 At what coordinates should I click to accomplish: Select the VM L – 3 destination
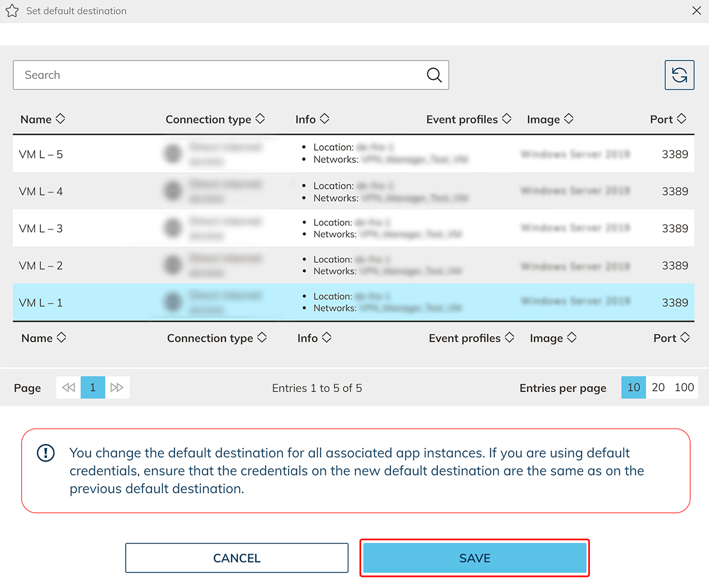(x=41, y=228)
